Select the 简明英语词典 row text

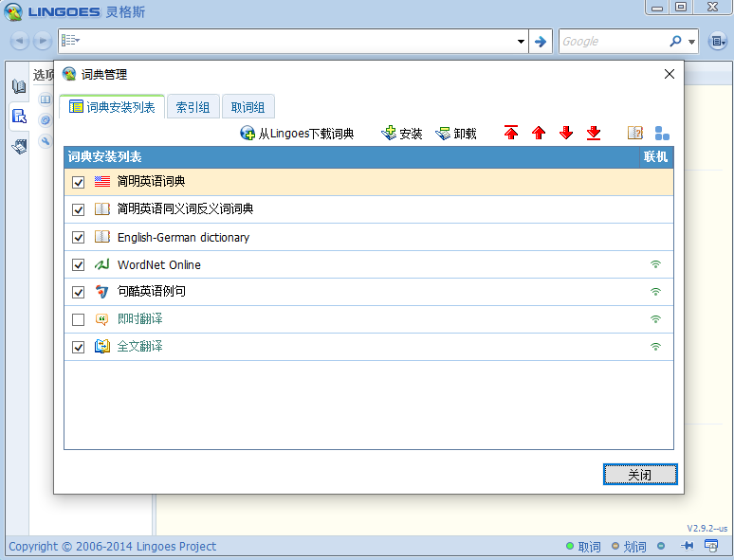[151, 182]
